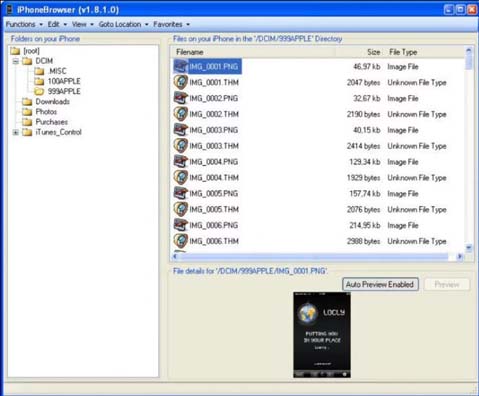Click the 32.67 kb size cell
Image resolution: width=479 pixels, height=396 pixels.
pyautogui.click(x=367, y=98)
